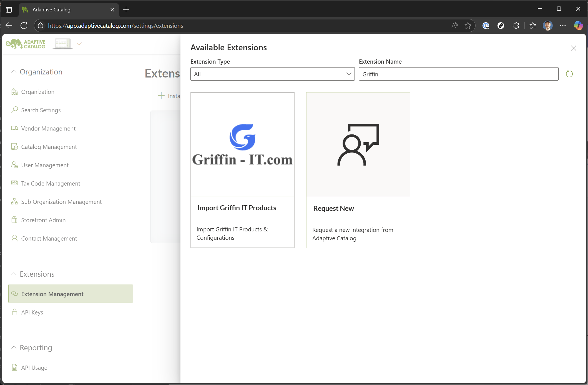Open Organization settings page
This screenshot has width=588, height=385.
[x=38, y=92]
